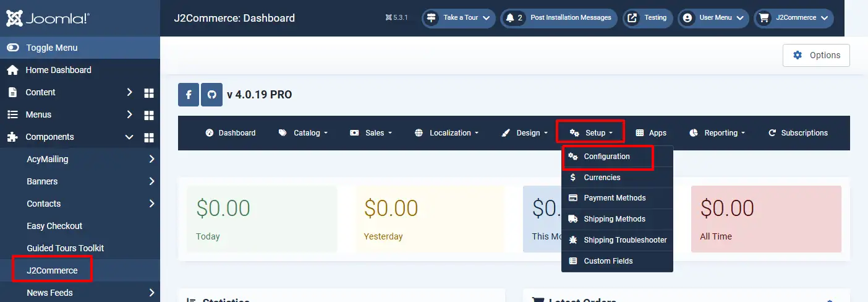Screen dimensions: 868x302
Task: Open the GitHub link button
Action: pyautogui.click(x=211, y=95)
